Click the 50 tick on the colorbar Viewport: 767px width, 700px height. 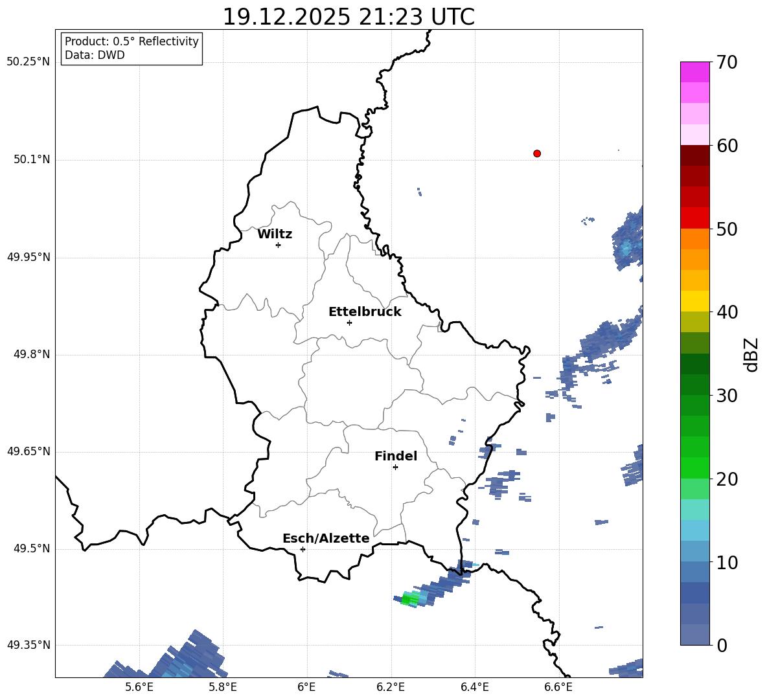[727, 229]
